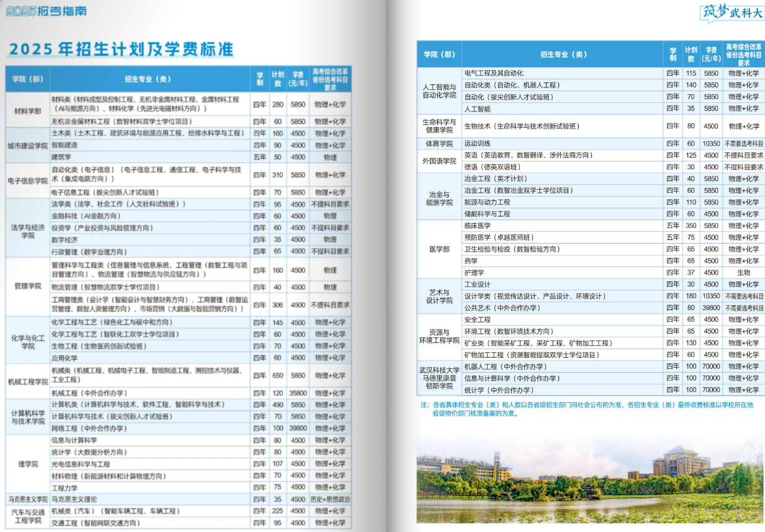Image resolution: width=765 pixels, height=532 pixels.
Task: Select the "医学部" college cell
Action: tap(439, 249)
